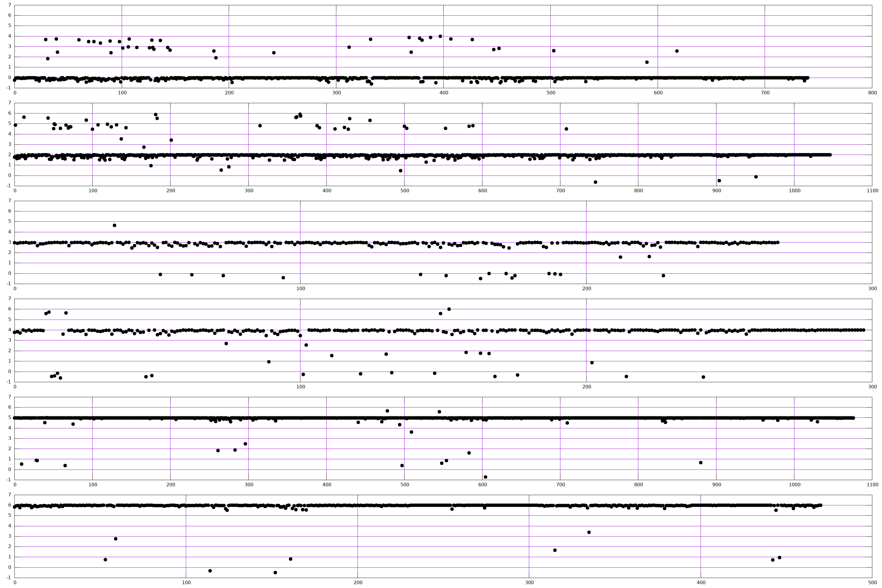Select the second plot point at y 4.5 near x 708
This screenshot has height=588, width=882.
tap(566, 129)
